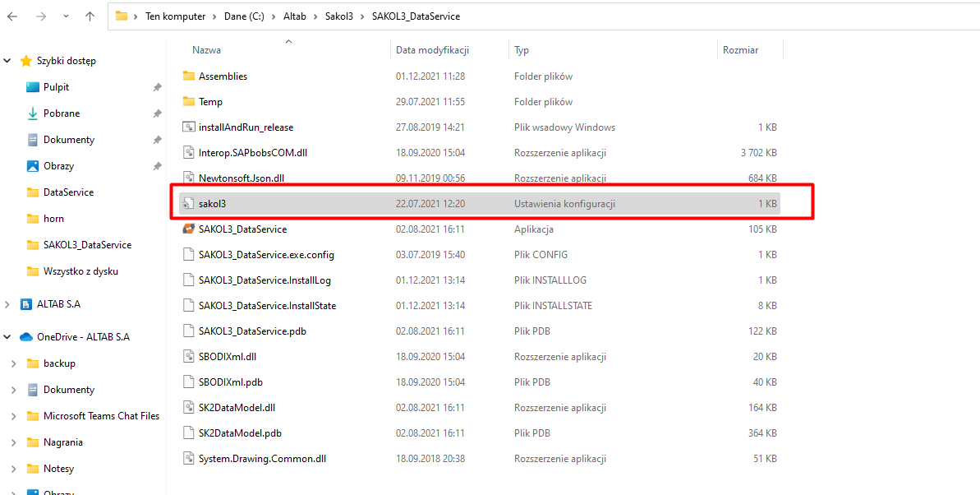Sort by the Typ column header

click(x=522, y=49)
